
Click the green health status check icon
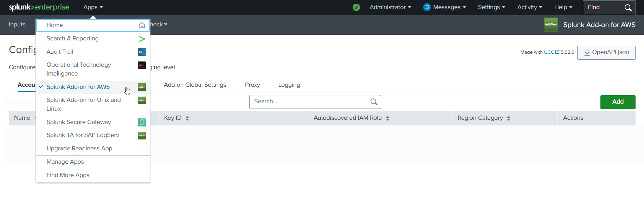coord(356,7)
